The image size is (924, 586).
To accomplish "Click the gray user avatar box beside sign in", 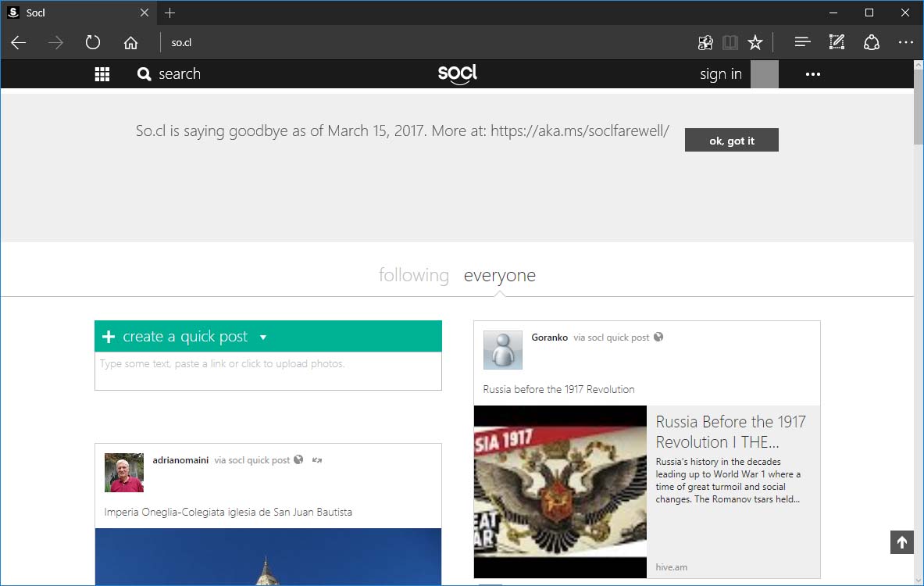I will click(765, 74).
